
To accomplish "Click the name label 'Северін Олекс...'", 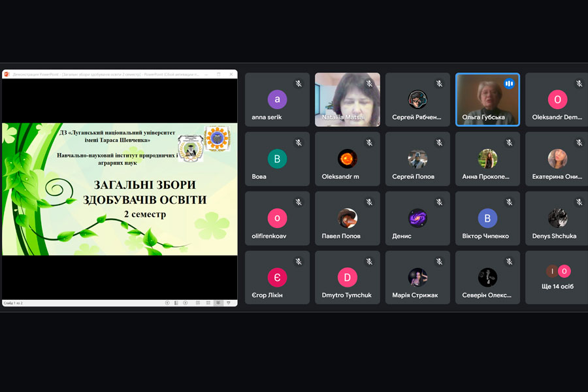I will point(486,295).
